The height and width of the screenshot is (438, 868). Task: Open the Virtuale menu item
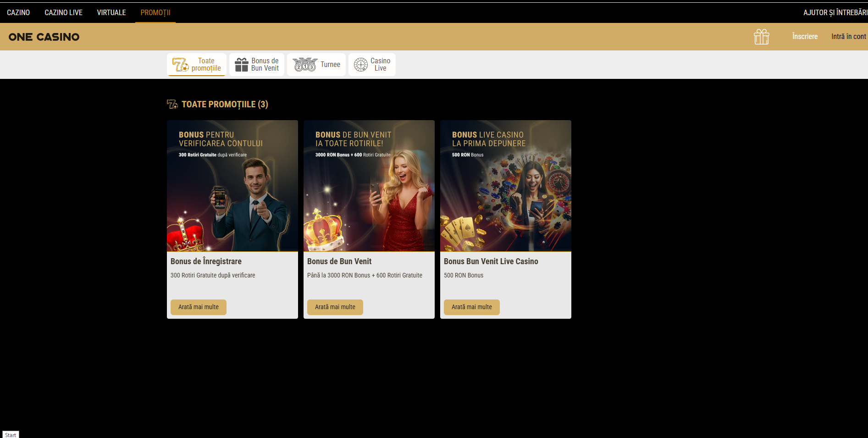[111, 12]
